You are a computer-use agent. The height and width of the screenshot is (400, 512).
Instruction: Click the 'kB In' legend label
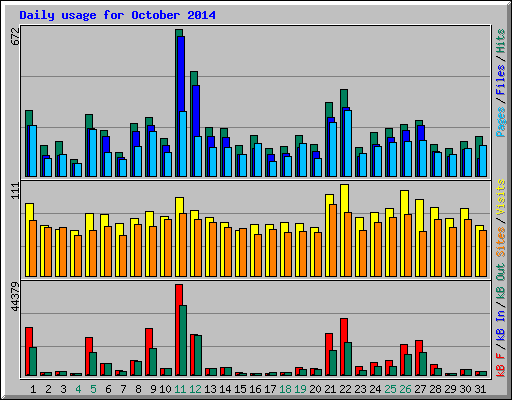(x=501, y=325)
